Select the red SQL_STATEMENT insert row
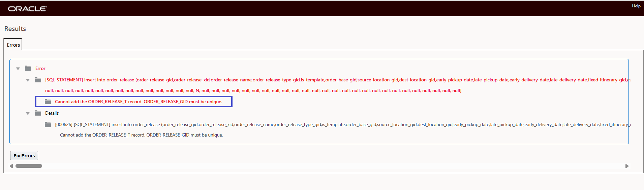The width and height of the screenshot is (644, 190). tap(338, 80)
